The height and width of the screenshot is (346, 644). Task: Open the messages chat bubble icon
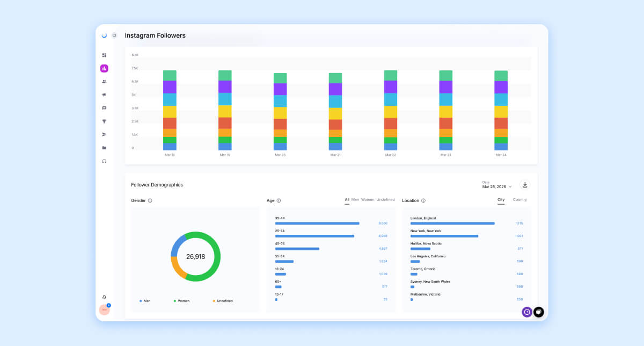104,108
